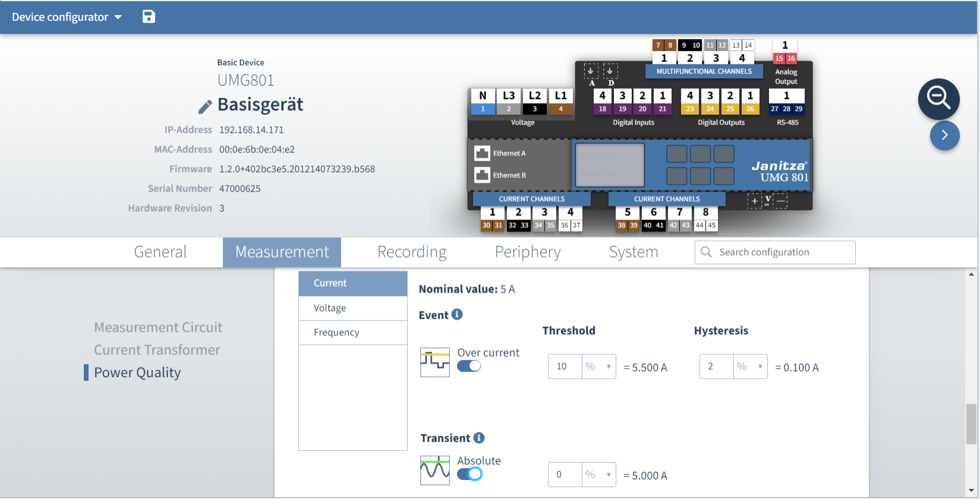Image resolution: width=980 pixels, height=499 pixels.
Task: Select the Frequency list item
Action: coord(353,332)
